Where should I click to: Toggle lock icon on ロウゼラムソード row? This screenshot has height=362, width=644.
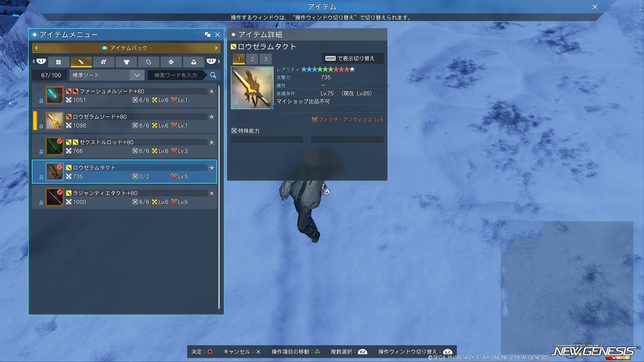click(x=41, y=126)
